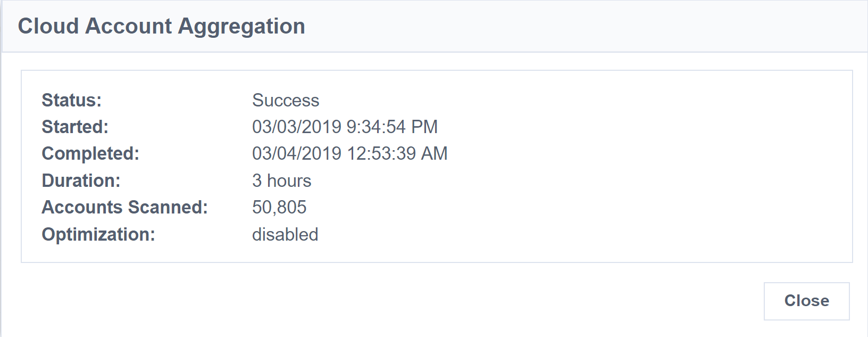Click the 9:34:54 PM start time
868x337 pixels.
[x=392, y=127]
